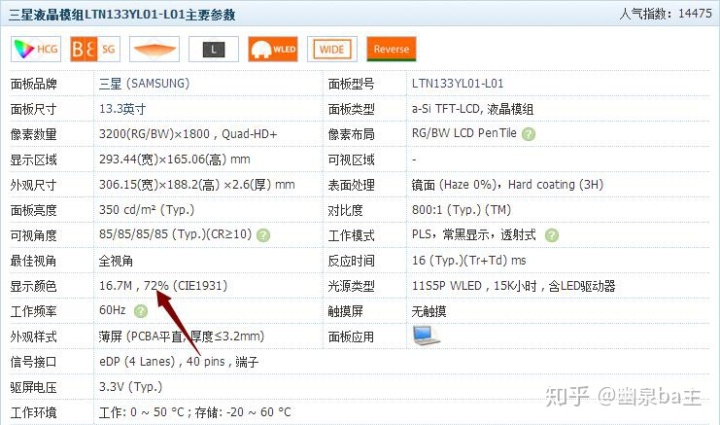
Task: Click the WLED backlight icon
Action: click(273, 49)
